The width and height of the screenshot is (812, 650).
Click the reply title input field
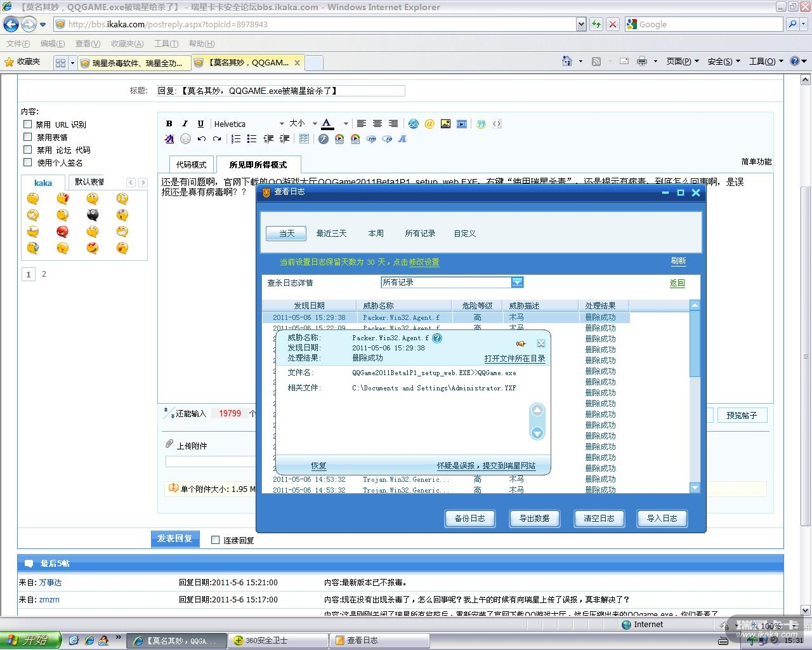[x=280, y=91]
